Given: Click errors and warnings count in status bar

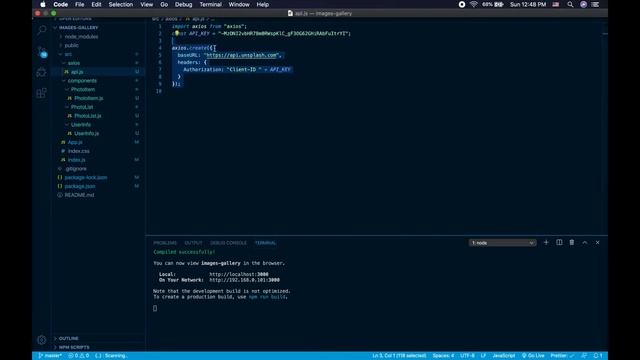Looking at the screenshot, I should point(78,356).
